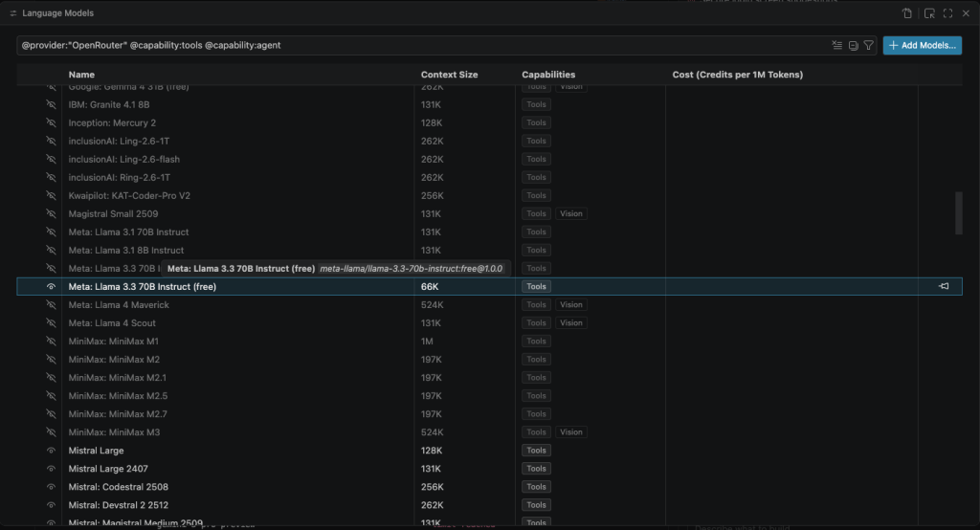Image resolution: width=980 pixels, height=530 pixels.
Task: Select the Mistral: Codestral 2508 row name
Action: 118,486
